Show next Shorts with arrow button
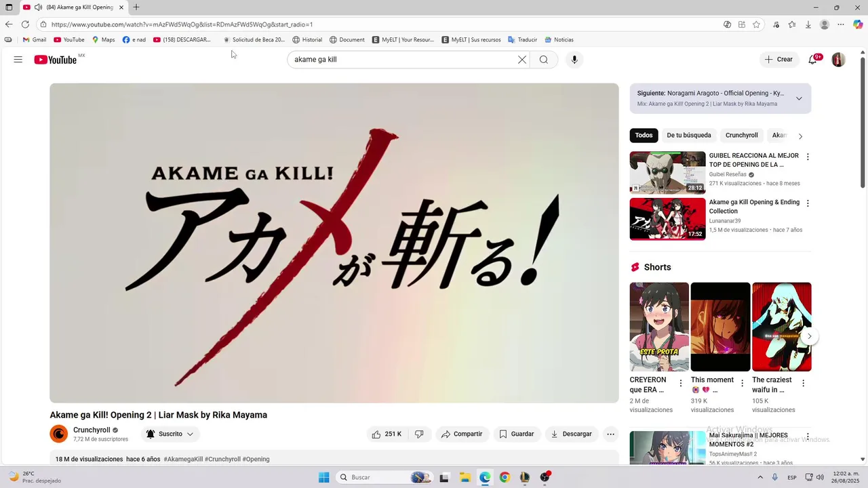 tap(809, 336)
